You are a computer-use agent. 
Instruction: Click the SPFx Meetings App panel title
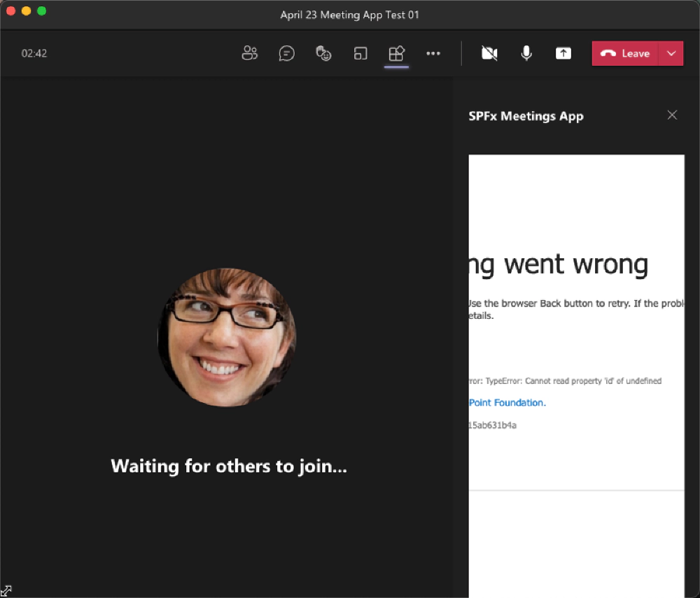526,116
